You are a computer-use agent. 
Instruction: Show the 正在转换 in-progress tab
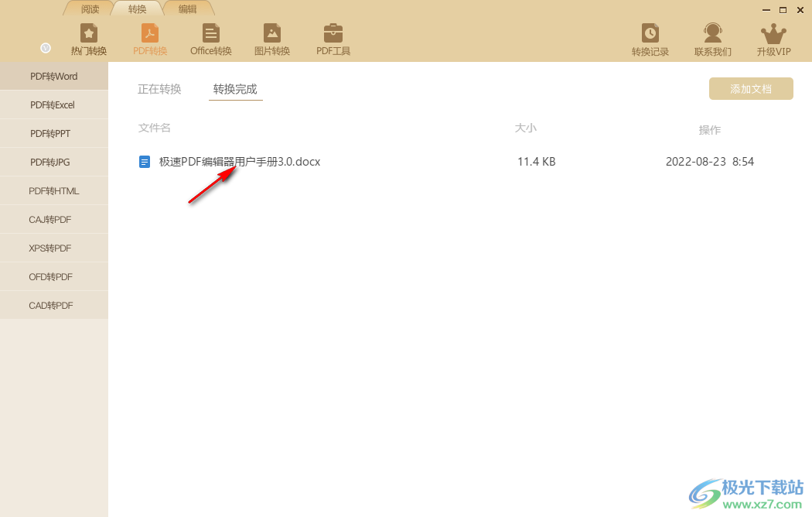[159, 89]
